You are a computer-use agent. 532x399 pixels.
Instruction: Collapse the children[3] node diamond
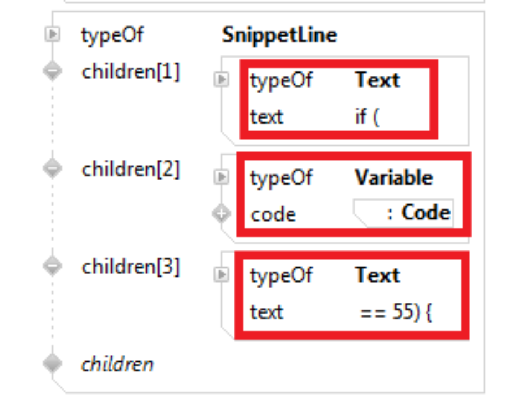(x=53, y=265)
